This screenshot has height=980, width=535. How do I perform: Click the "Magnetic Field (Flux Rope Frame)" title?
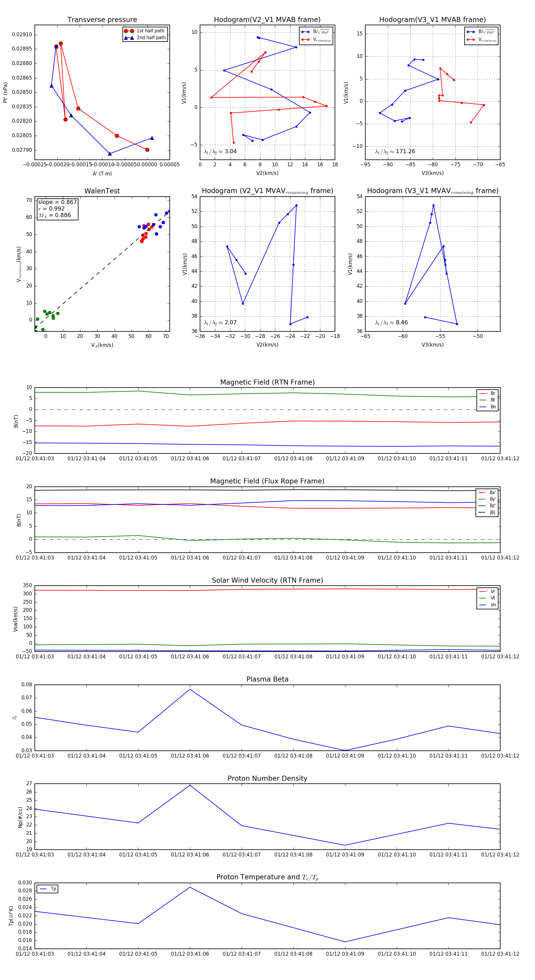click(267, 481)
